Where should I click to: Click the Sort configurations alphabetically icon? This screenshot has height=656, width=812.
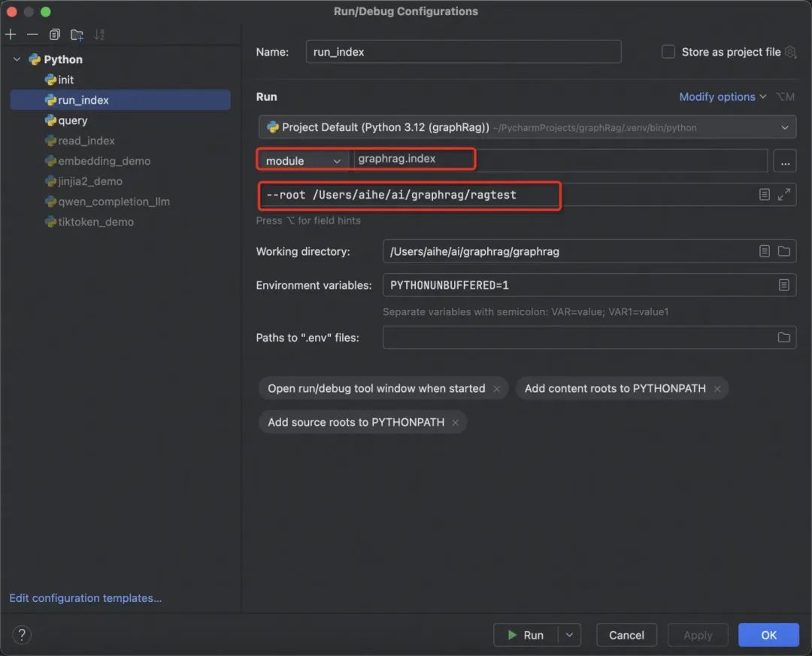click(x=99, y=35)
